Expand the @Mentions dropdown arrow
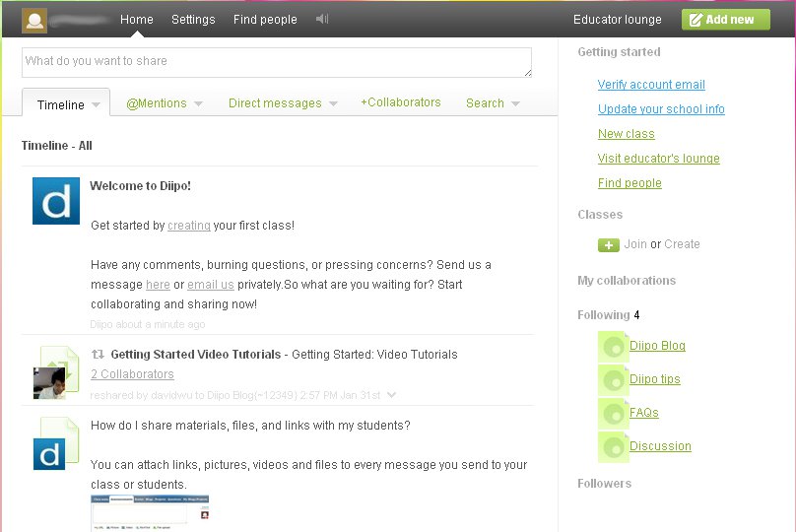This screenshot has width=796, height=532. (198, 103)
